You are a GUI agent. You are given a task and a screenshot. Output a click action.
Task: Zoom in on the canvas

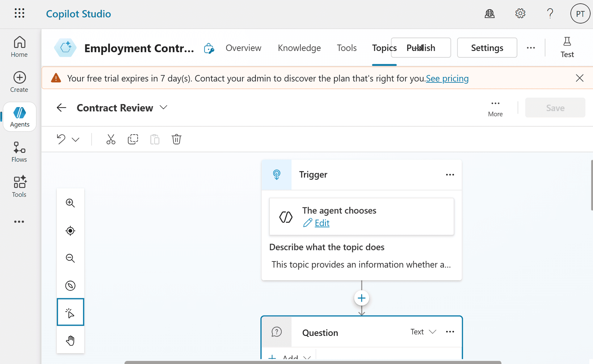click(70, 203)
